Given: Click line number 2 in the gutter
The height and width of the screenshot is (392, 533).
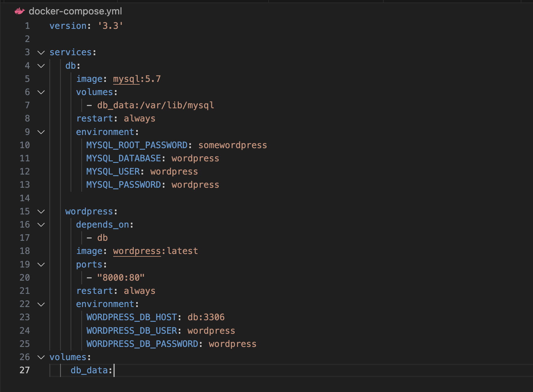Looking at the screenshot, I should [28, 39].
